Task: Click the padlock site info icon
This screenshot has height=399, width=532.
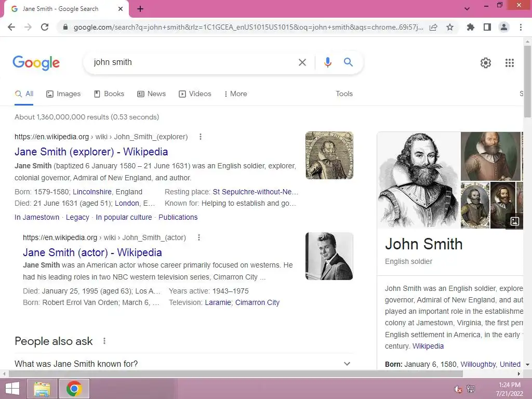Action: [65, 27]
